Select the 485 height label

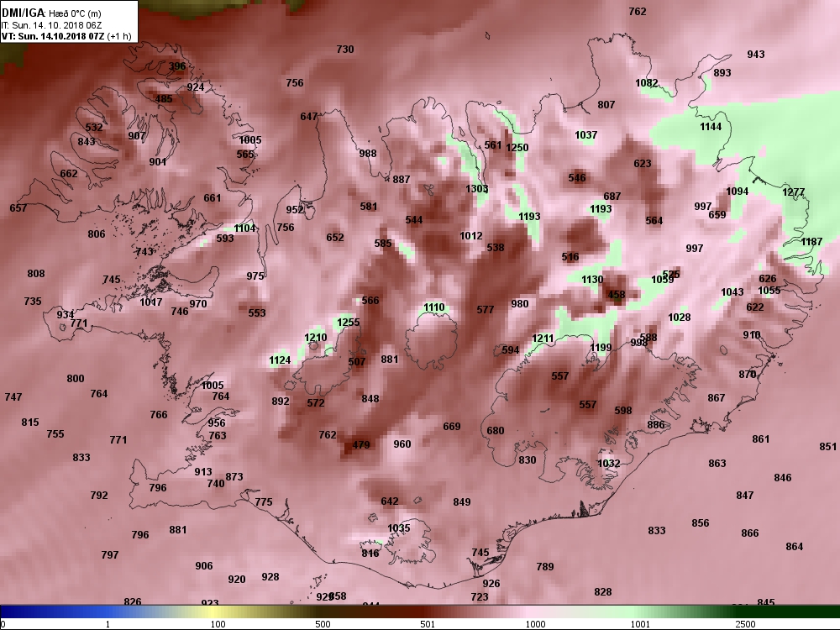coord(164,98)
